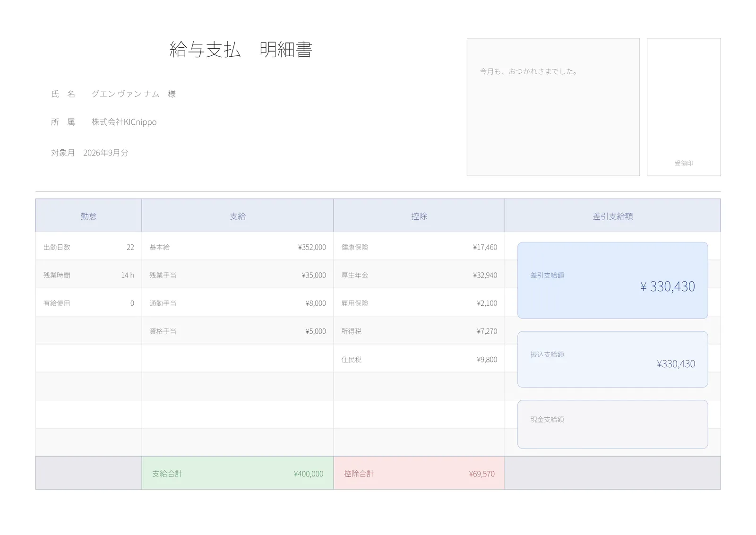The image size is (756, 535).
Task: Click the 健康保険 label
Action: click(x=355, y=247)
